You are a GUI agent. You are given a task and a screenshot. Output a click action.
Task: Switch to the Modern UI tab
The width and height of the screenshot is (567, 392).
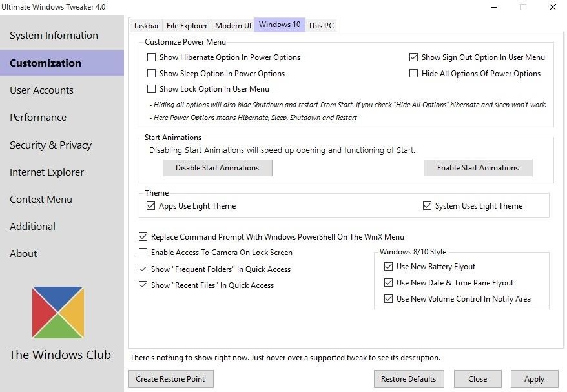pyautogui.click(x=233, y=26)
